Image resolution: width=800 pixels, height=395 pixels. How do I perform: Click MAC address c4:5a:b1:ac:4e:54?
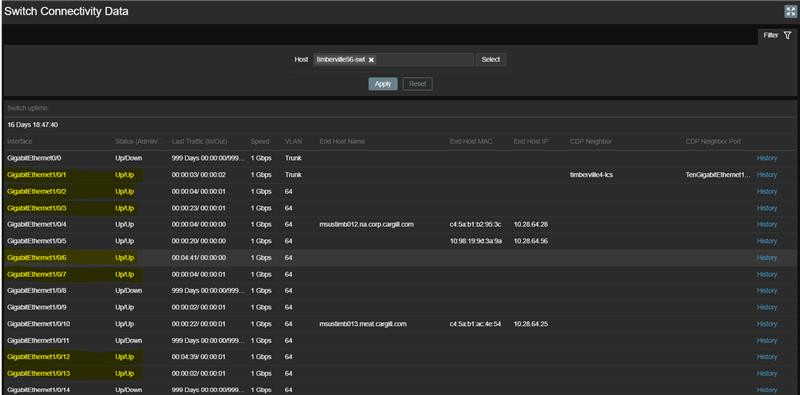point(475,324)
